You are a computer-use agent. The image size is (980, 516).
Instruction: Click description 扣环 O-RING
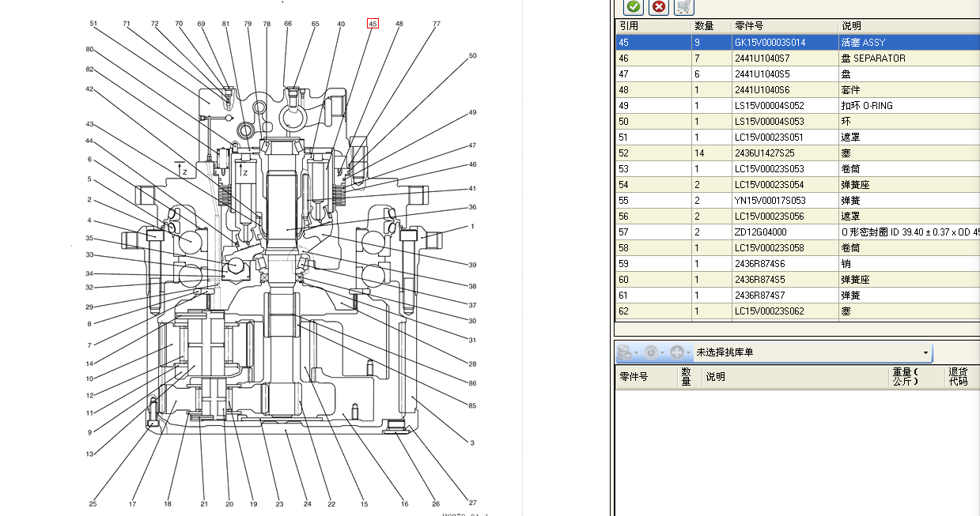coord(867,106)
